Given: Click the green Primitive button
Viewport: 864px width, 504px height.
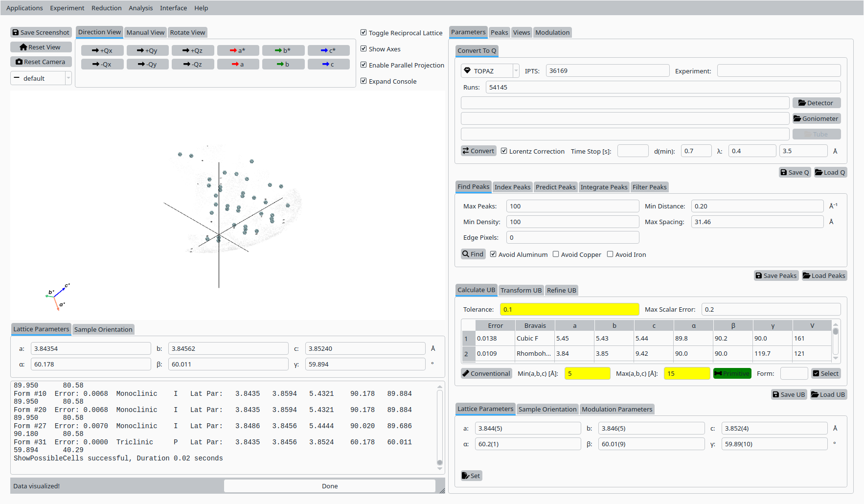Looking at the screenshot, I should pos(732,373).
